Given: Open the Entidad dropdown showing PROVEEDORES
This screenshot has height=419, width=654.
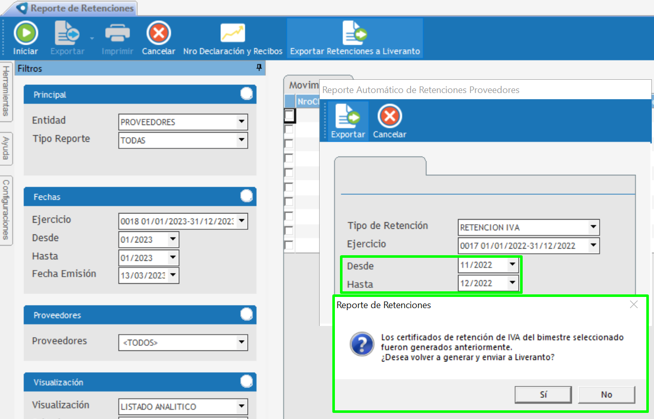Looking at the screenshot, I should click(x=241, y=122).
